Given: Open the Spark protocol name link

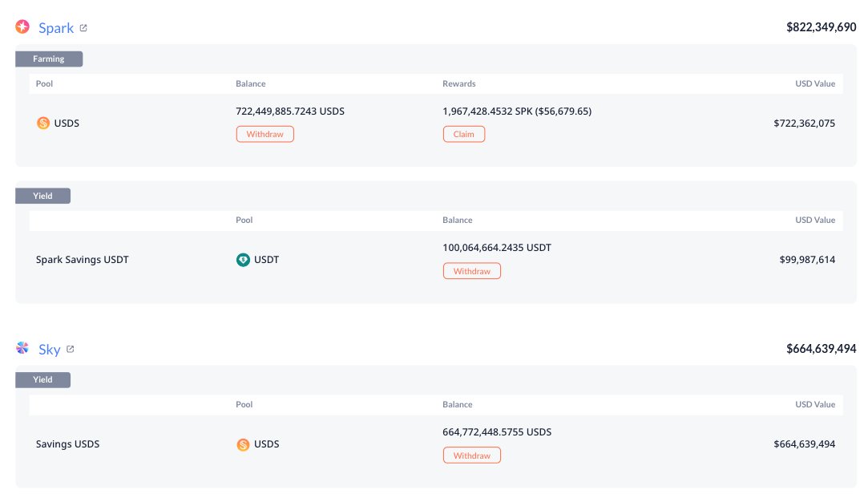Looking at the screenshot, I should [56, 28].
